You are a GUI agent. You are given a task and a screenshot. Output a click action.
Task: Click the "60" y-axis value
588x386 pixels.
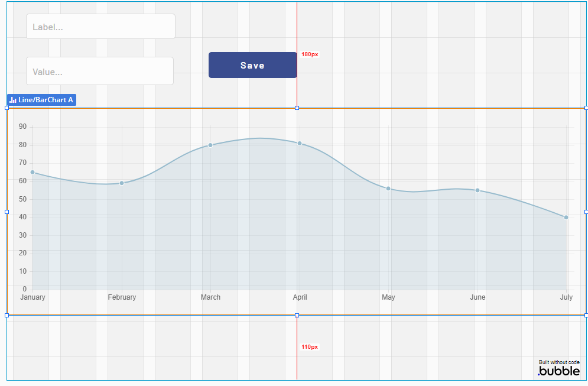coord(23,181)
